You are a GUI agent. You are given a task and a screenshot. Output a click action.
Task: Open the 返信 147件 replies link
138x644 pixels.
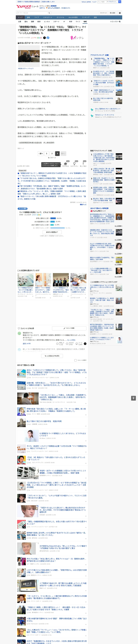(x=27, y=344)
